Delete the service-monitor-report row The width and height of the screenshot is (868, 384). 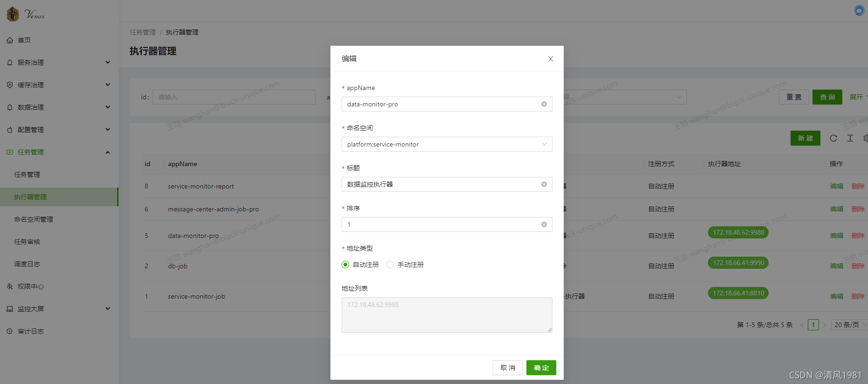tap(858, 186)
